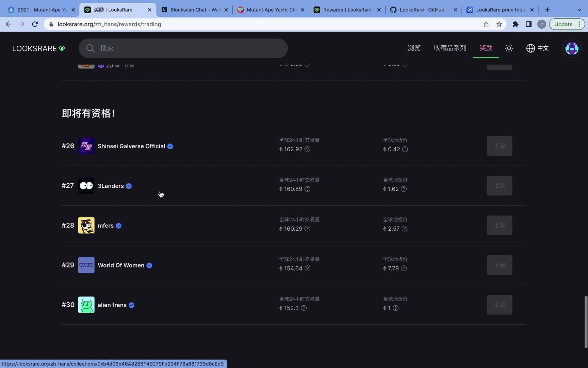Screen dimensions: 588x368
Task: Click verified badge beside 3Landers
Action: pos(129,186)
